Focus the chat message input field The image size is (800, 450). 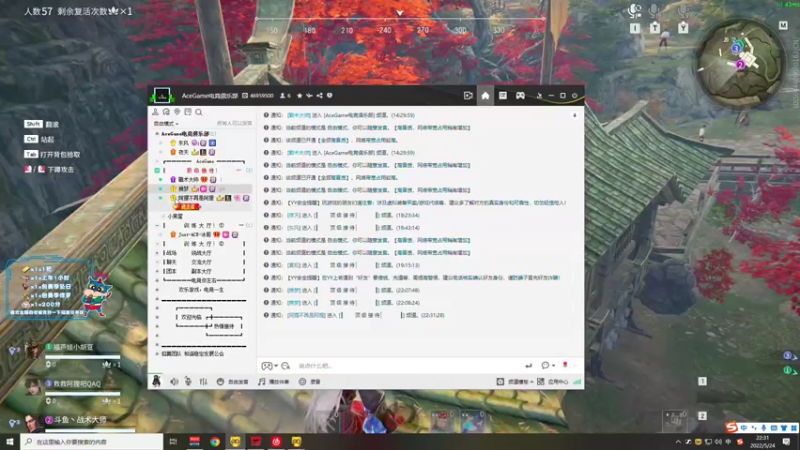408,366
